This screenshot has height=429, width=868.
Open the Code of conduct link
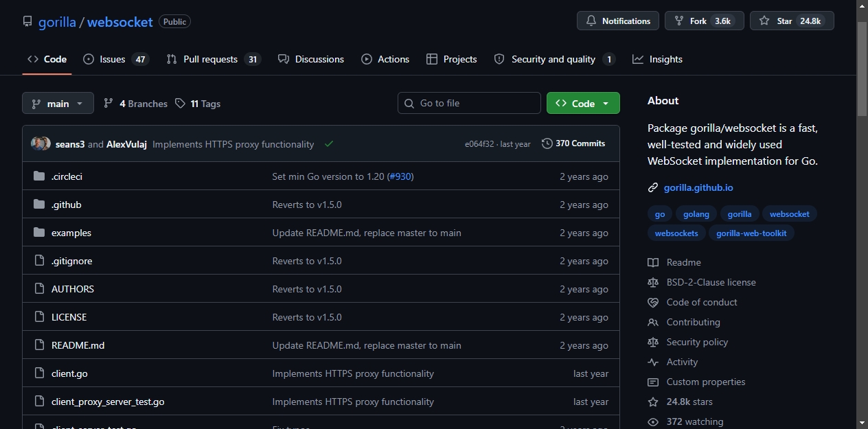coord(692,302)
